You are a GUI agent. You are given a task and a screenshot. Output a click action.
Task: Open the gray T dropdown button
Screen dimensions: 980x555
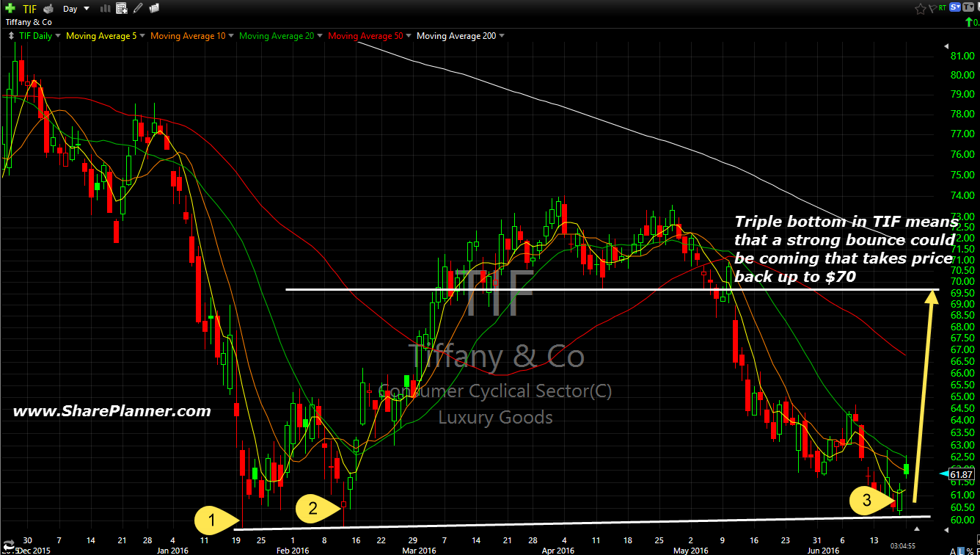tap(970, 8)
